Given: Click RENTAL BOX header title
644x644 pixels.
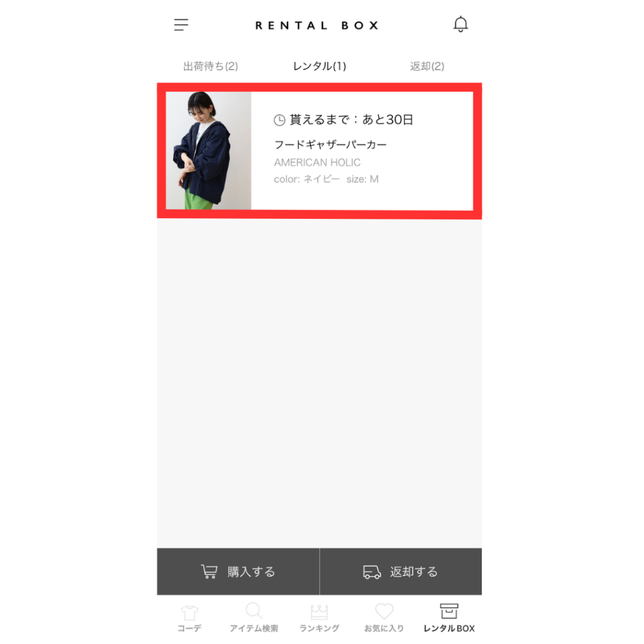Looking at the screenshot, I should [x=317, y=25].
